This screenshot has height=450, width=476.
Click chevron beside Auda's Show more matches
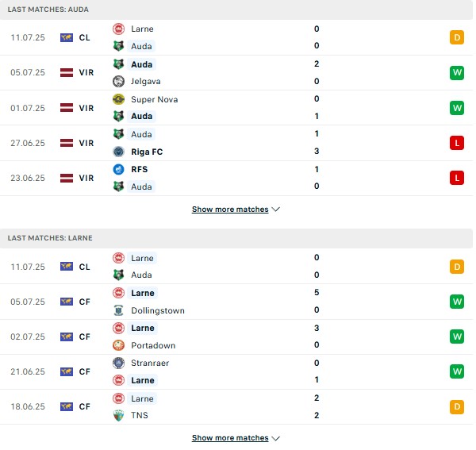click(275, 210)
